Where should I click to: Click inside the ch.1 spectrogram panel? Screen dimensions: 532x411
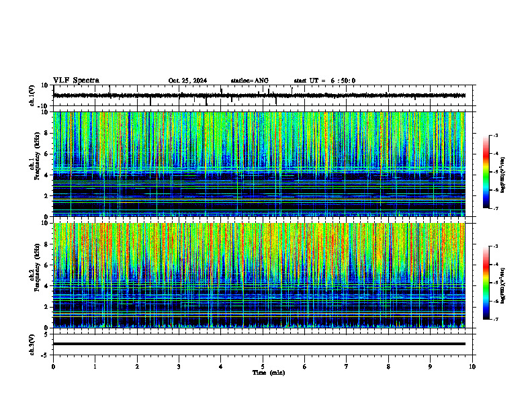coord(259,164)
